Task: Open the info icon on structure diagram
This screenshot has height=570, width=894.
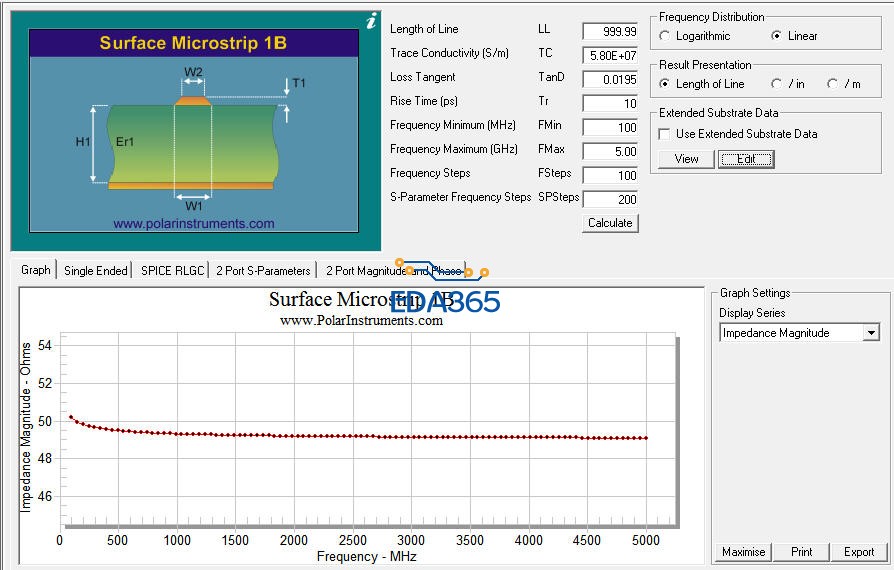Action: [x=371, y=22]
